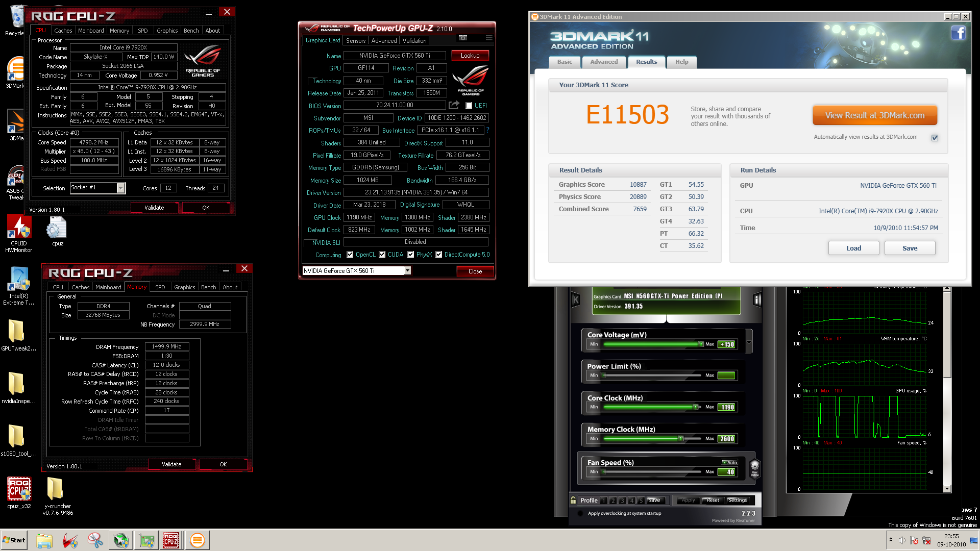This screenshot has height=551, width=980.
Task: Click the Core Clock 1190 value field
Action: tap(727, 407)
